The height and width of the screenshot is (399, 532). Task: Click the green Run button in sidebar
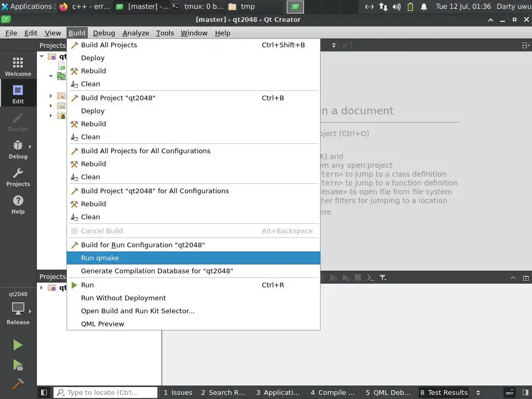[18, 345]
